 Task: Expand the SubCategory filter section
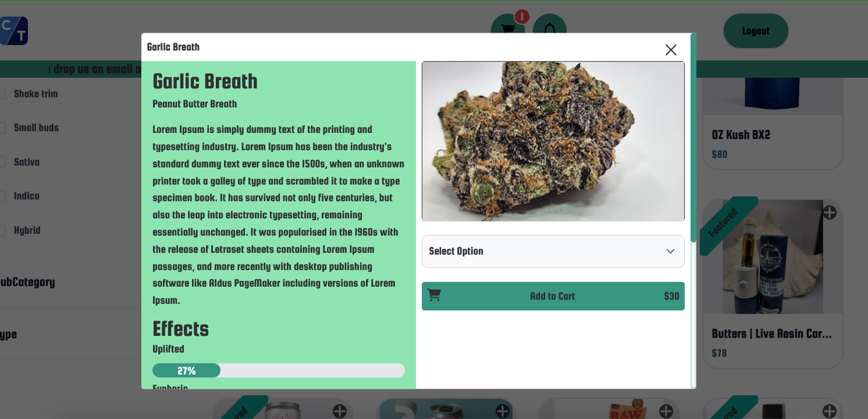click(27, 282)
